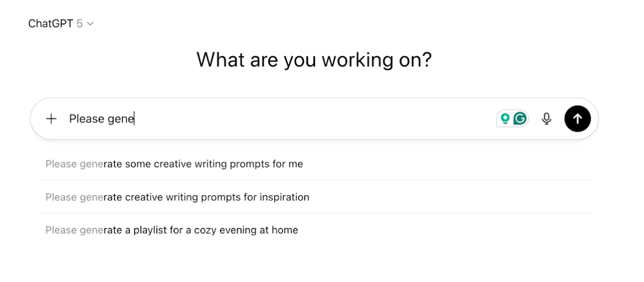The height and width of the screenshot is (282, 644).
Task: Click the "ChatGPT" title text
Action: point(50,24)
